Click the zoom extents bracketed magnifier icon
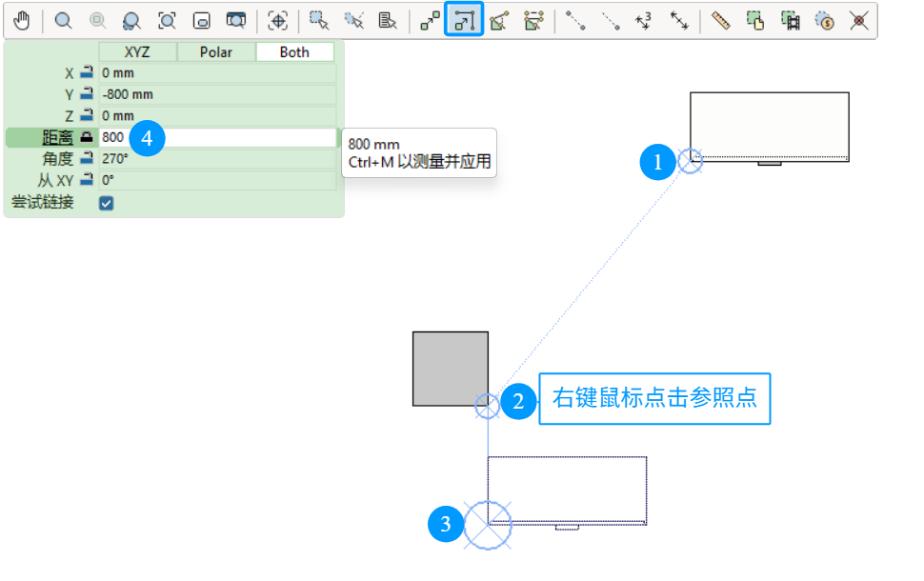The width and height of the screenshot is (924, 581). click(x=168, y=21)
